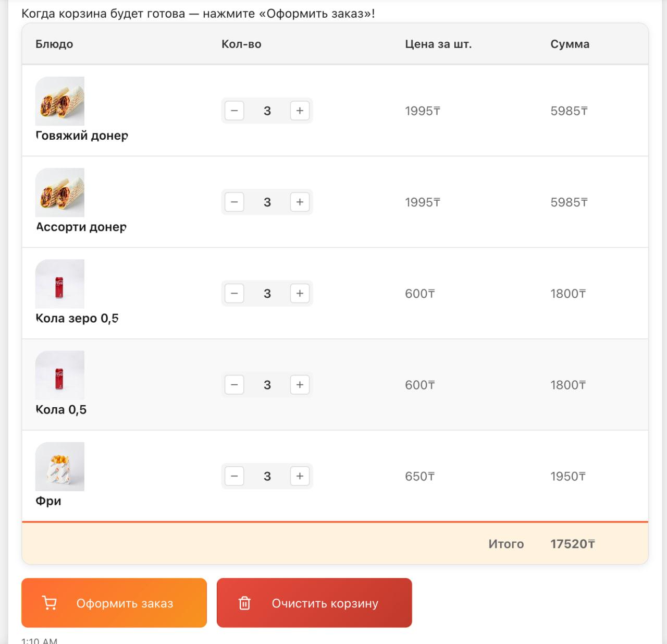The height and width of the screenshot is (644, 667).
Task: Click the Очистить корзину button
Action: 314,603
